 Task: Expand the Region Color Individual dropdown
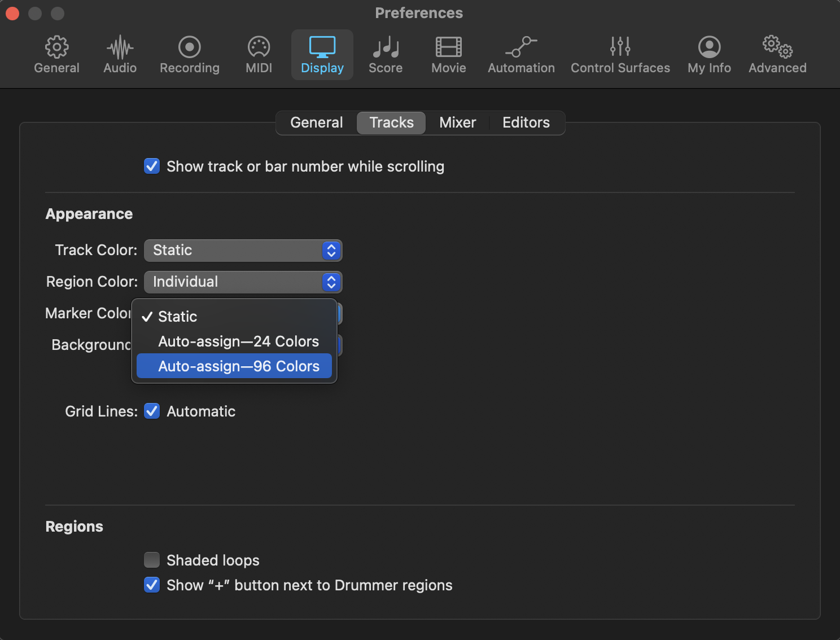pyautogui.click(x=243, y=282)
